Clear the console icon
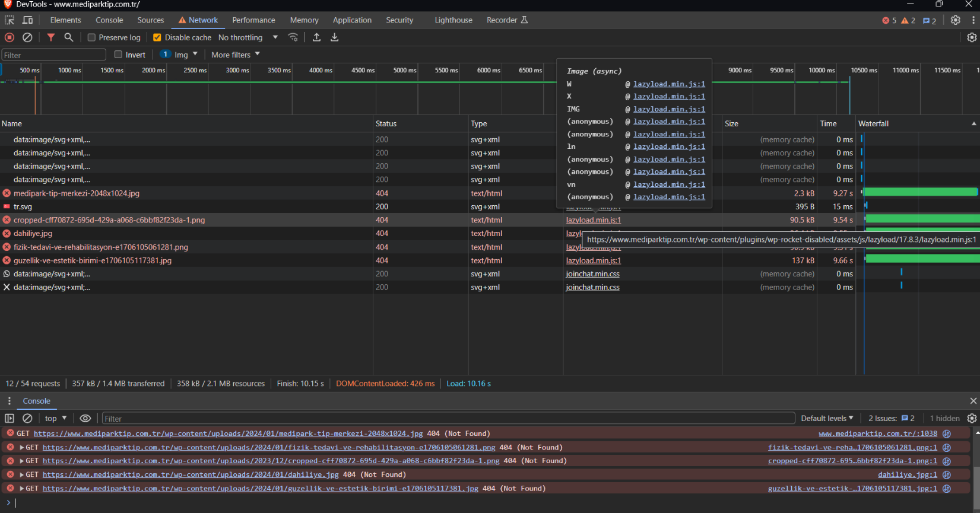This screenshot has width=980, height=513. (27, 418)
